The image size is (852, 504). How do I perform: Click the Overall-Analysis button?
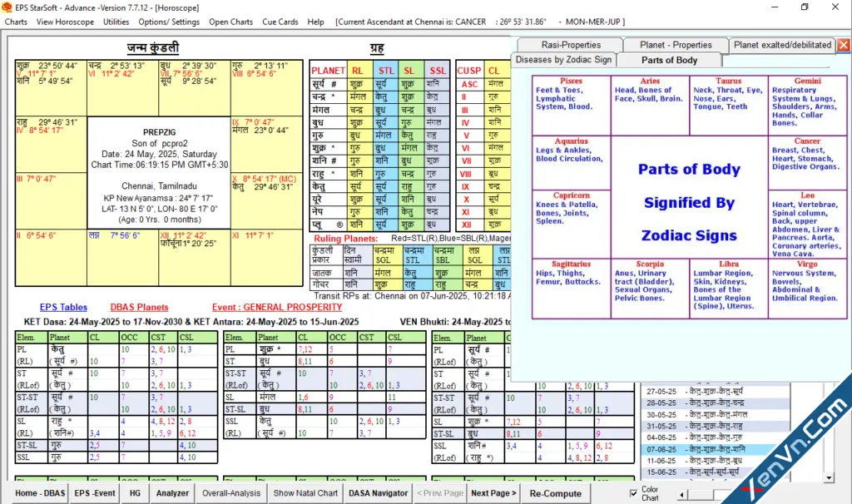[231, 493]
